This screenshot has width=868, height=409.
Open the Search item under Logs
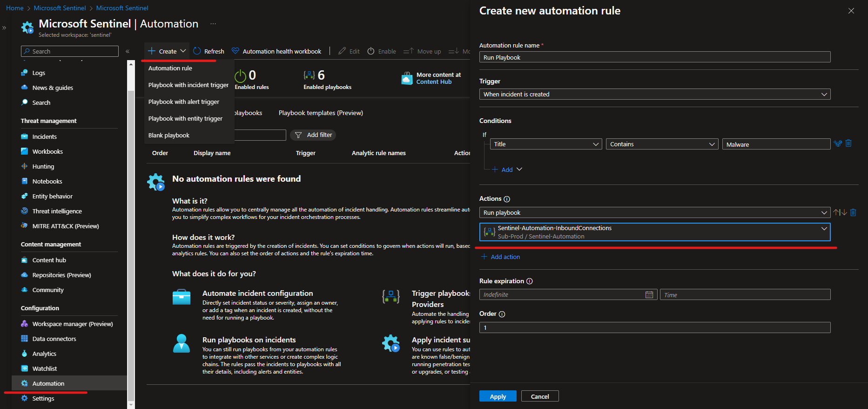point(41,102)
